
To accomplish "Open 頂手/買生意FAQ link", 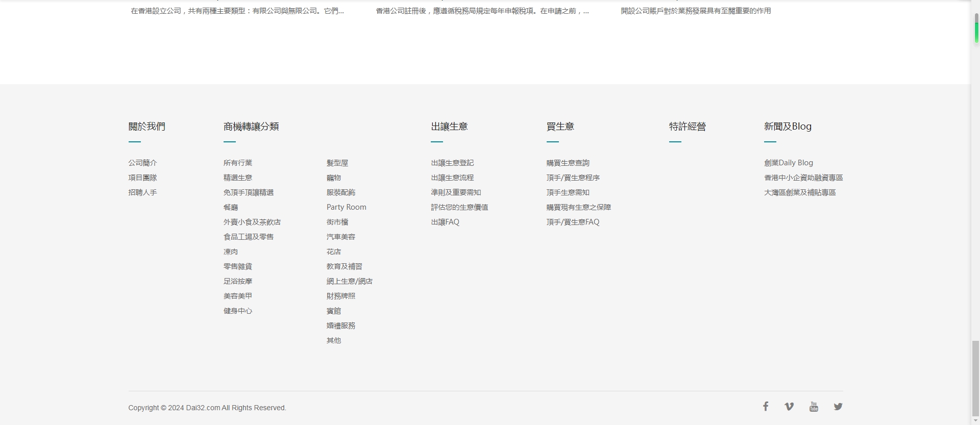I will [573, 222].
